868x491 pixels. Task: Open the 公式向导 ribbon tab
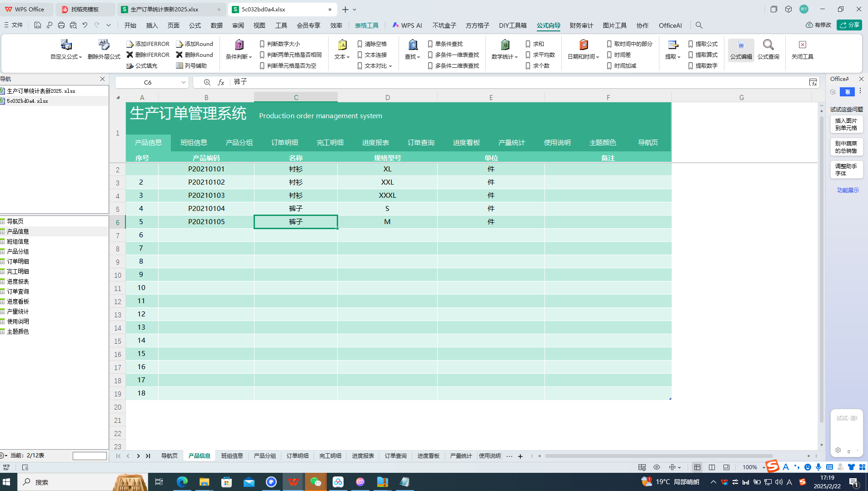pos(548,25)
